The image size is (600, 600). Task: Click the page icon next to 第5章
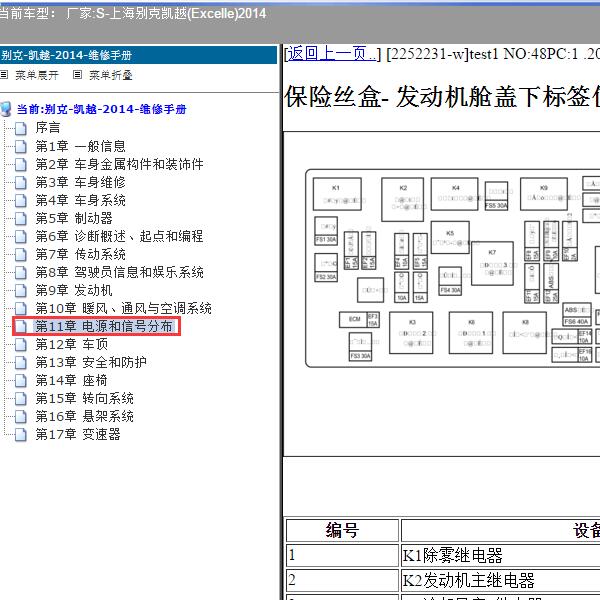point(21,218)
